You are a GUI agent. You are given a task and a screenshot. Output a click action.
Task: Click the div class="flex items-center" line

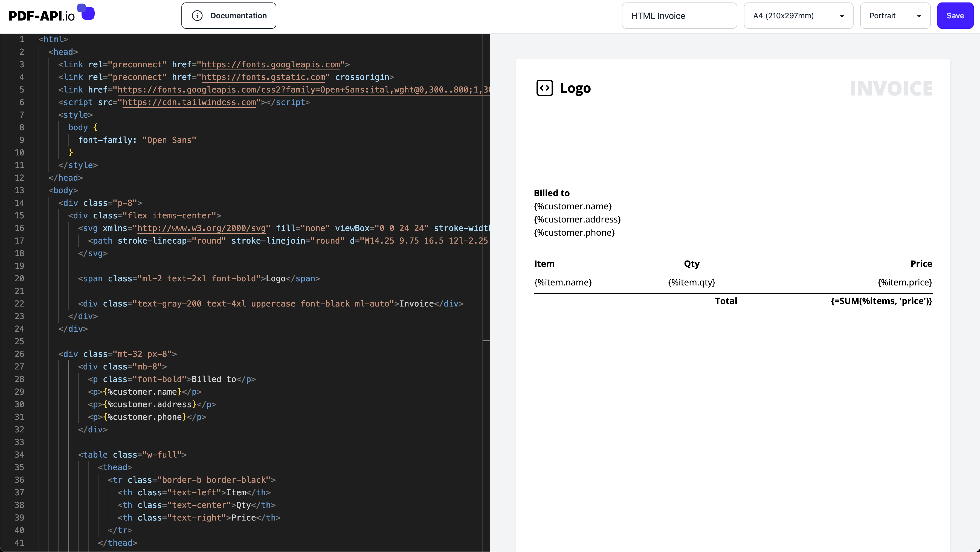pos(144,216)
